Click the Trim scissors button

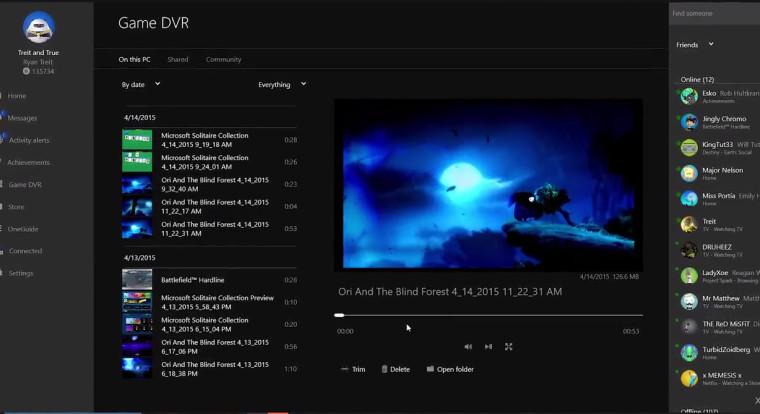click(x=353, y=369)
